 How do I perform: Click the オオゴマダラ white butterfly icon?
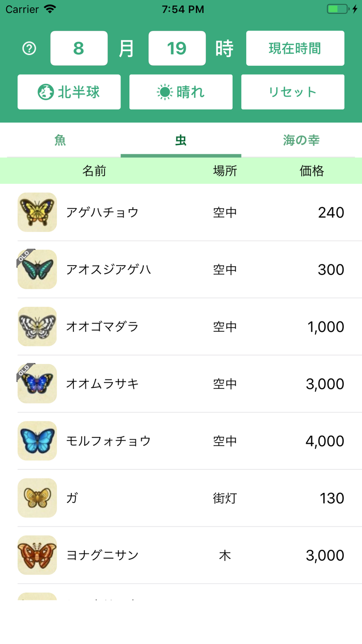(x=37, y=327)
